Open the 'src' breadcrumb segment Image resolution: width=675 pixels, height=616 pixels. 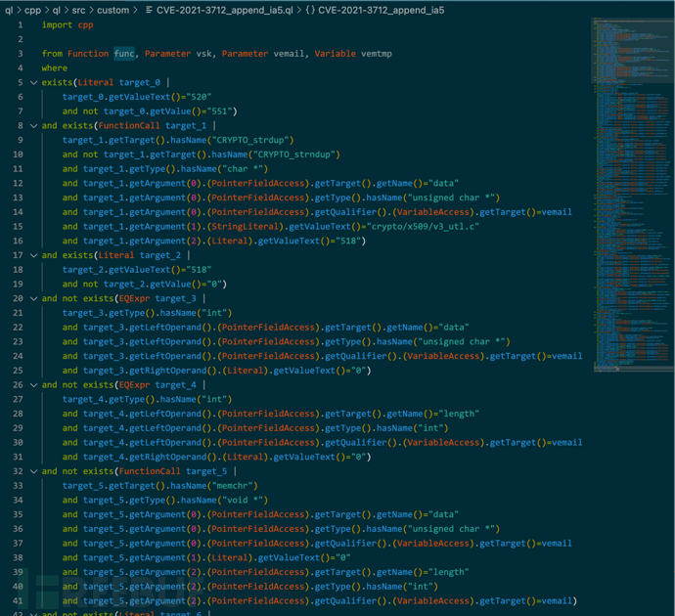pyautogui.click(x=78, y=10)
